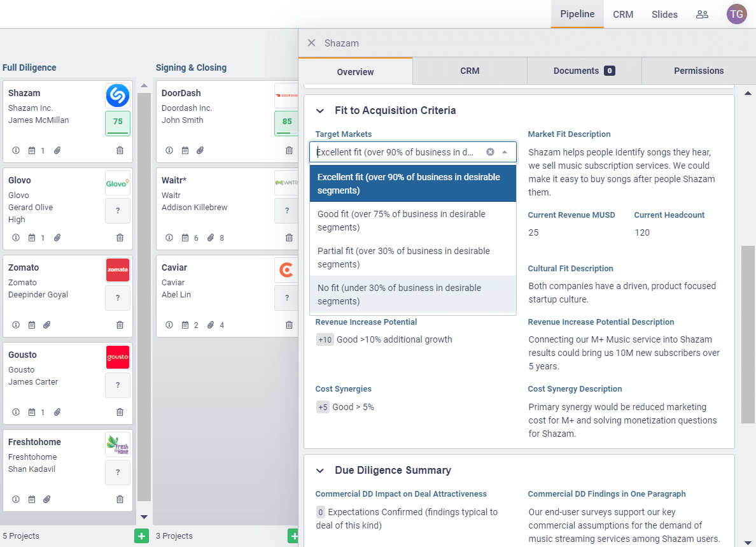Click the Gousto logo thumbnail
The height and width of the screenshot is (547, 756).
coord(118,357)
